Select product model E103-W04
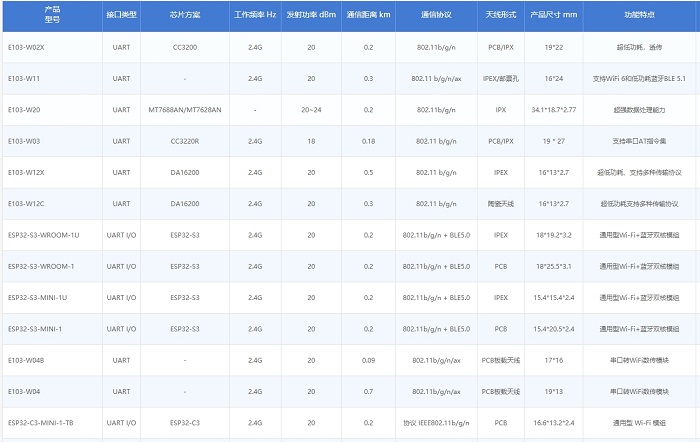The image size is (700, 442). tap(24, 391)
